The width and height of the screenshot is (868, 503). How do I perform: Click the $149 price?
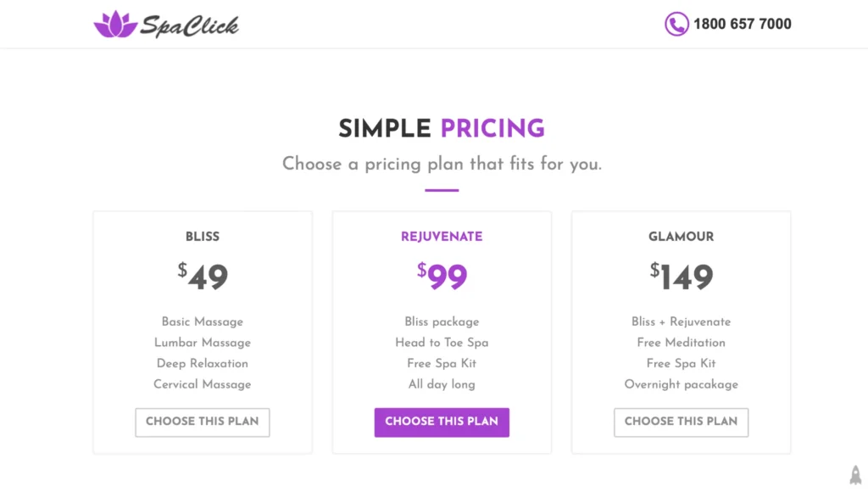click(682, 277)
